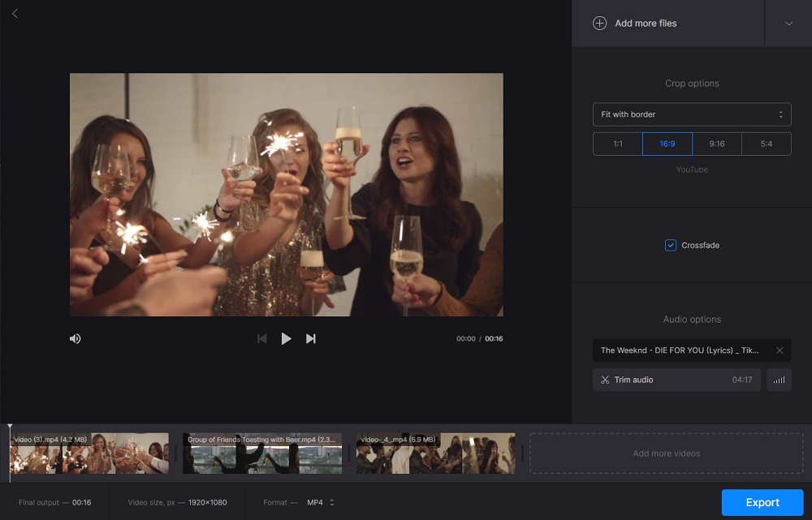Select the video-_4_.mp4 clip thumbnail
The image size is (812, 520).
(434, 453)
